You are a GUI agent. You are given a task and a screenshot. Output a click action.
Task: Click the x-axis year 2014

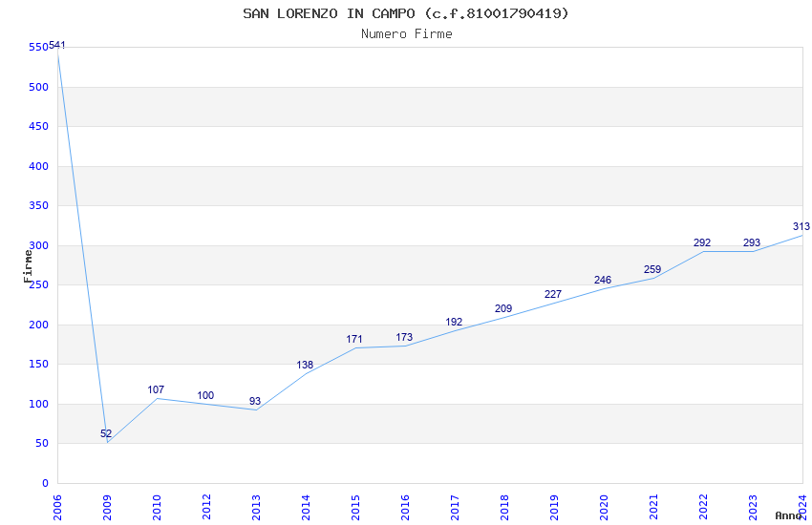click(x=306, y=508)
